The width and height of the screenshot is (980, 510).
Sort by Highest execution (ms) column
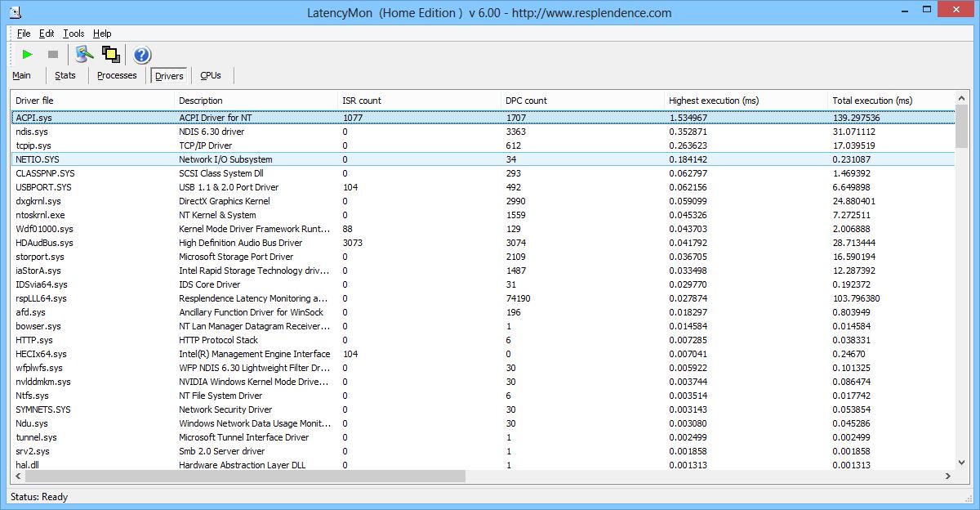(x=713, y=101)
